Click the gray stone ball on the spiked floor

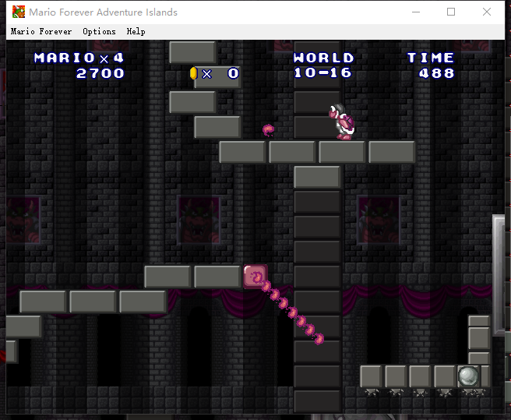pos(468,376)
